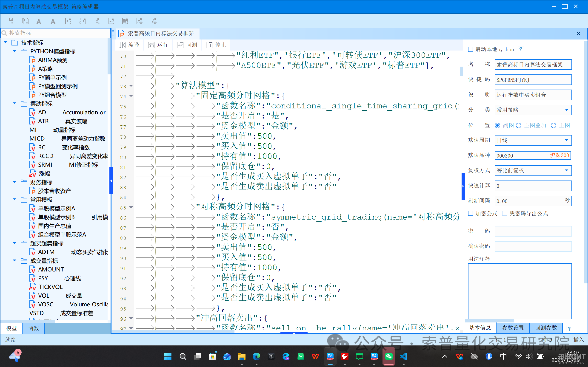Open the 默认周期 dropdown
Viewport: 588px width, 367px height.
point(566,140)
